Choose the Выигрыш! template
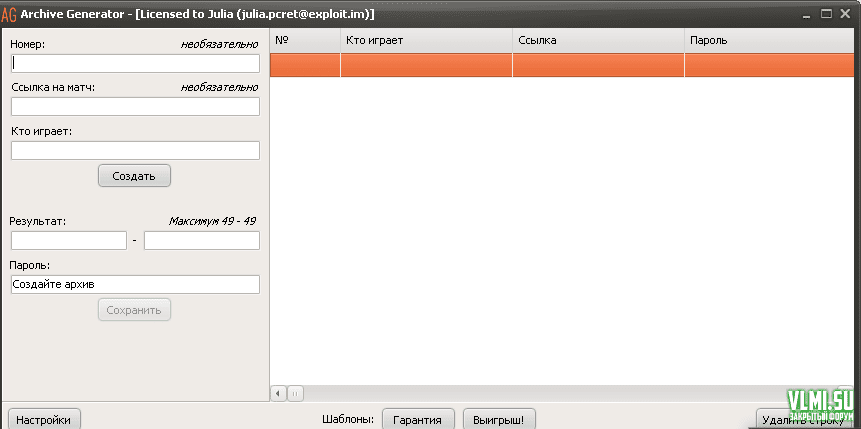 coord(504,420)
